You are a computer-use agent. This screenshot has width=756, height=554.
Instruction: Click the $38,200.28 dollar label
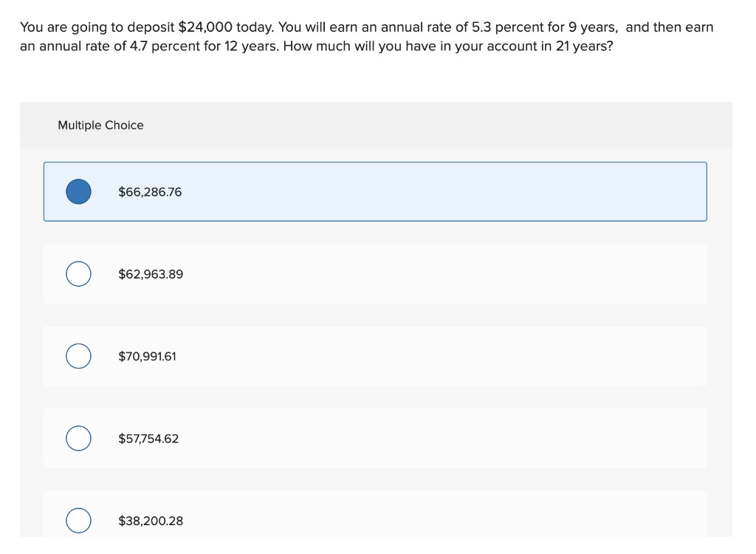(x=150, y=520)
